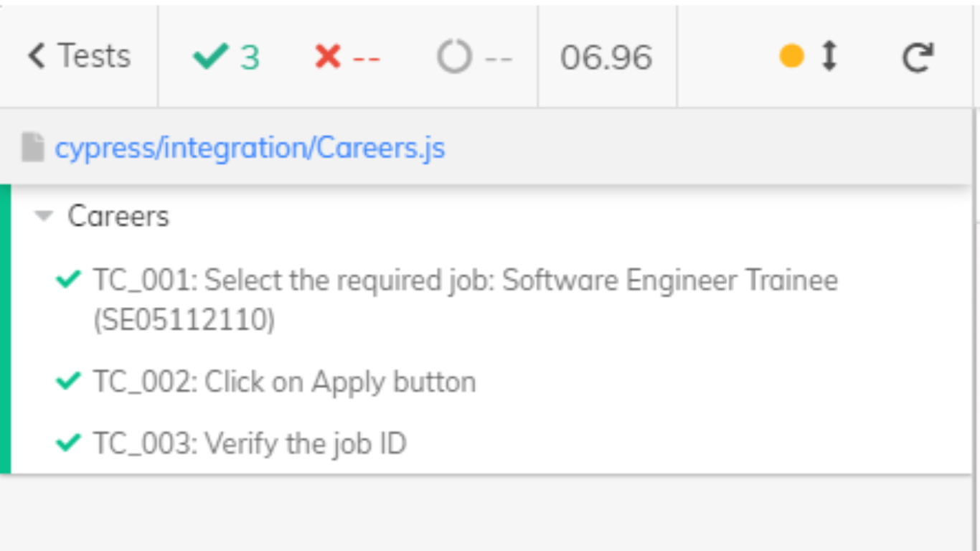The width and height of the screenshot is (980, 551).
Task: Click the spec file document icon
Action: click(33, 148)
